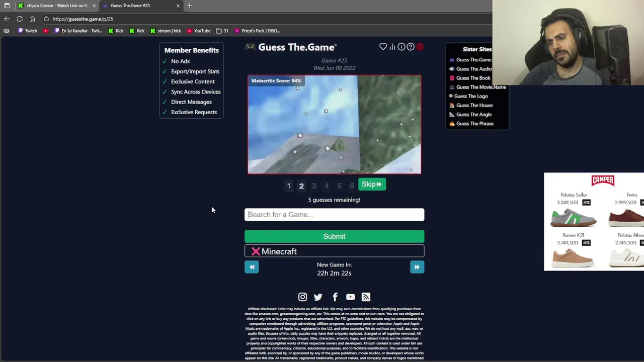Open Guess The.Game sister site link
This screenshot has height=362, width=644.
(x=474, y=60)
